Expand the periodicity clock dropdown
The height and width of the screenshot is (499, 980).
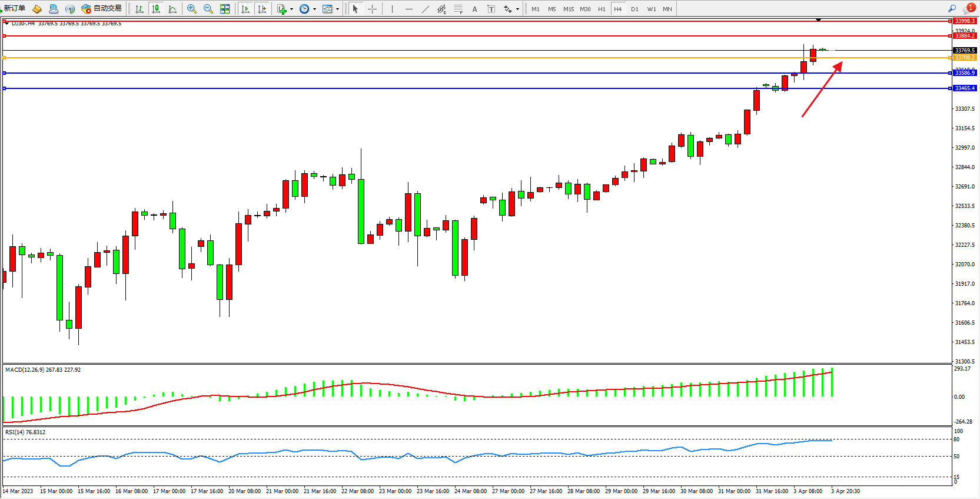pyautogui.click(x=314, y=9)
